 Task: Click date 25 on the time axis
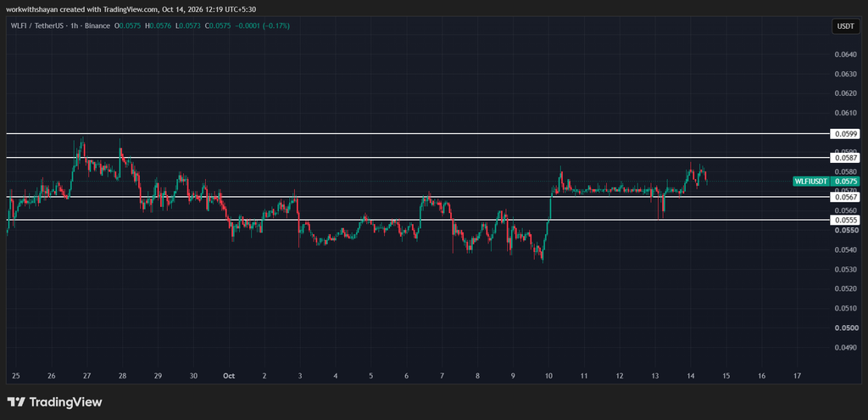pyautogui.click(x=15, y=376)
